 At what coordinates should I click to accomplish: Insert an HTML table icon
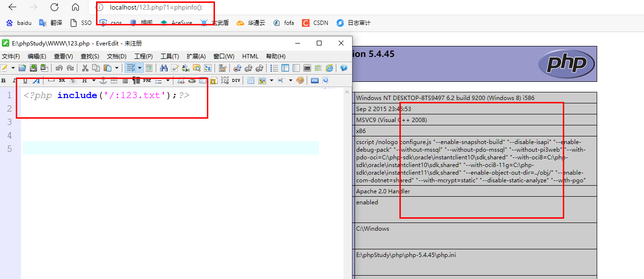pyautogui.click(x=251, y=80)
